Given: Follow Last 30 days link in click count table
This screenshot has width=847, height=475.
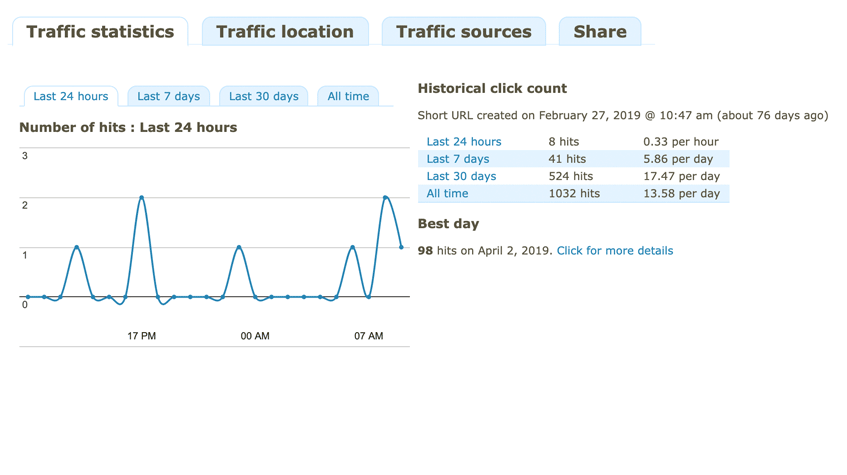Looking at the screenshot, I should pyautogui.click(x=461, y=176).
